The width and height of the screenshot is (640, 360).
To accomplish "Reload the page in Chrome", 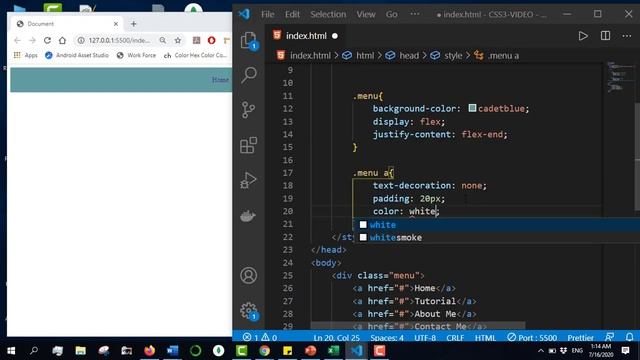I will [x=47, y=40].
